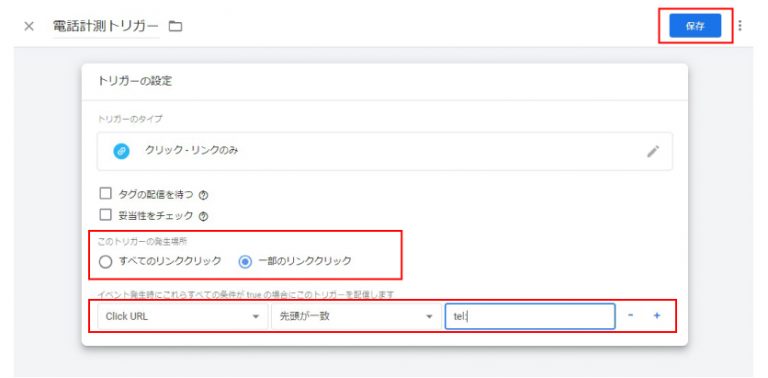Select the すべてのリンククリック radio button
This screenshot has width=768, height=378.
pyautogui.click(x=105, y=261)
